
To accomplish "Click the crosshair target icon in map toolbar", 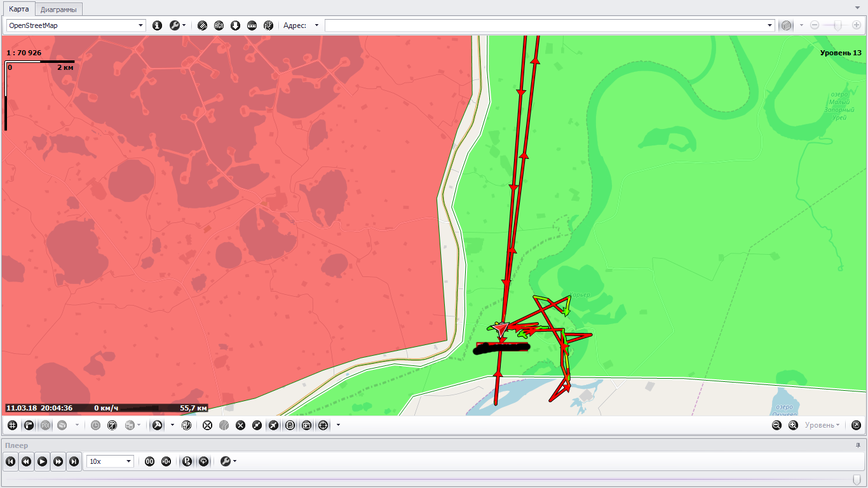I will 323,425.
